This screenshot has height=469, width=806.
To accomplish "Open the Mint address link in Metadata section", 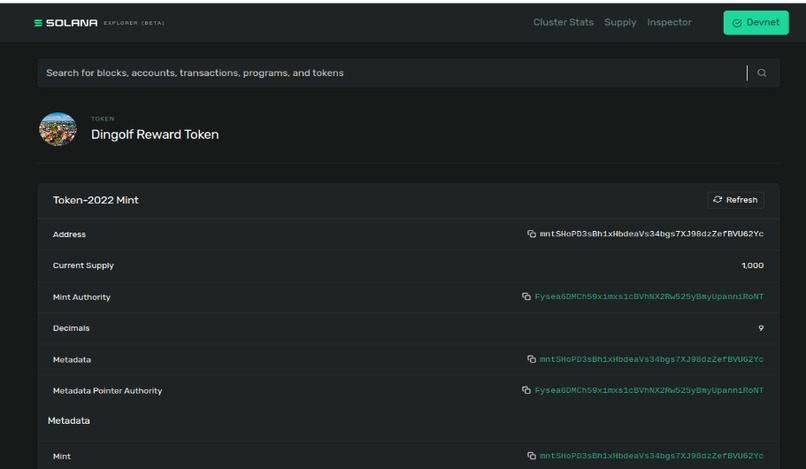I will coord(651,456).
